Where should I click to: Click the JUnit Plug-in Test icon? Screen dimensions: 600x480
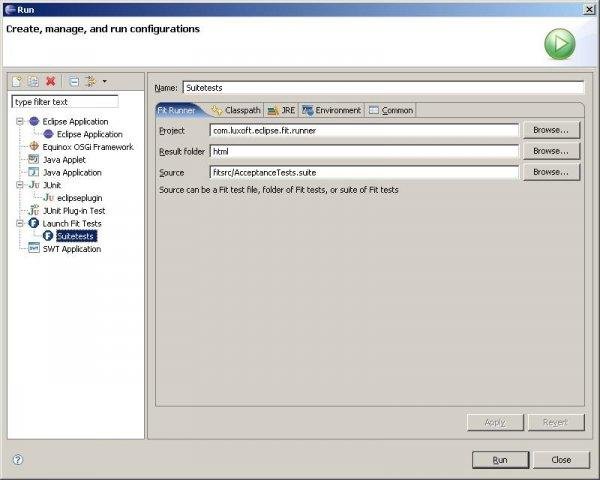pyautogui.click(x=34, y=211)
